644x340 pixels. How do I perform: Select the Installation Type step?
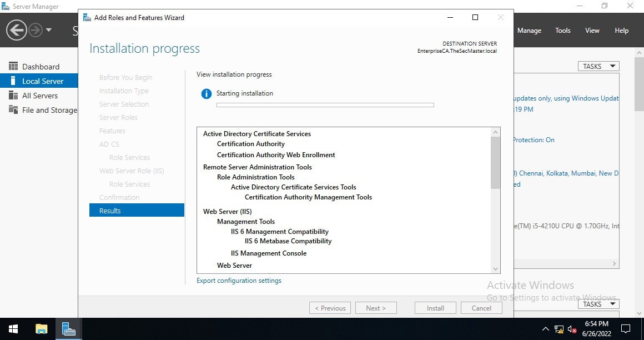click(x=124, y=91)
